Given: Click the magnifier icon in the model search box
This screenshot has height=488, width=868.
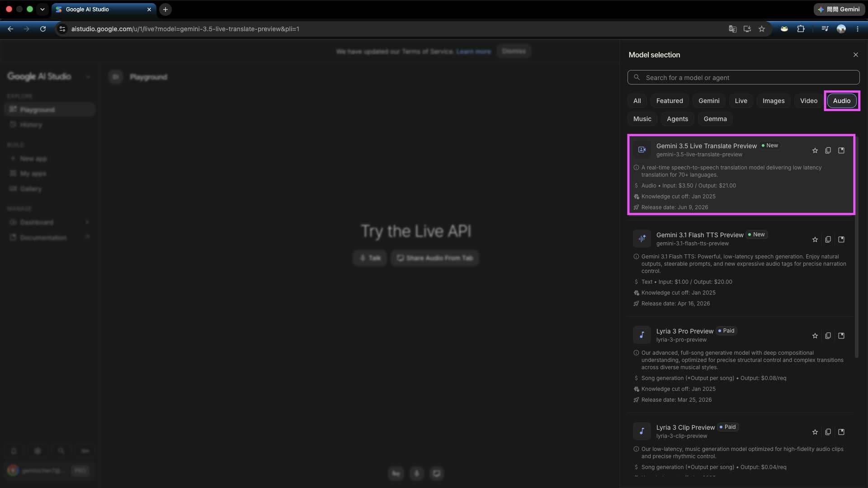Looking at the screenshot, I should (x=637, y=77).
